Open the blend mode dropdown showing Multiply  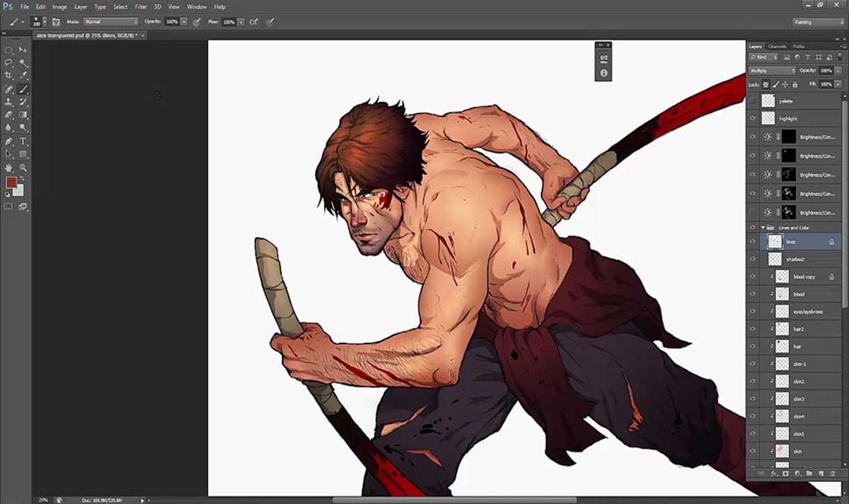click(x=771, y=71)
